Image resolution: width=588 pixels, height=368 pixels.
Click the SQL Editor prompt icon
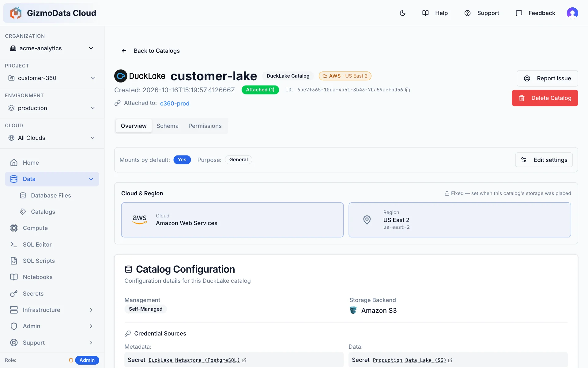click(x=14, y=244)
